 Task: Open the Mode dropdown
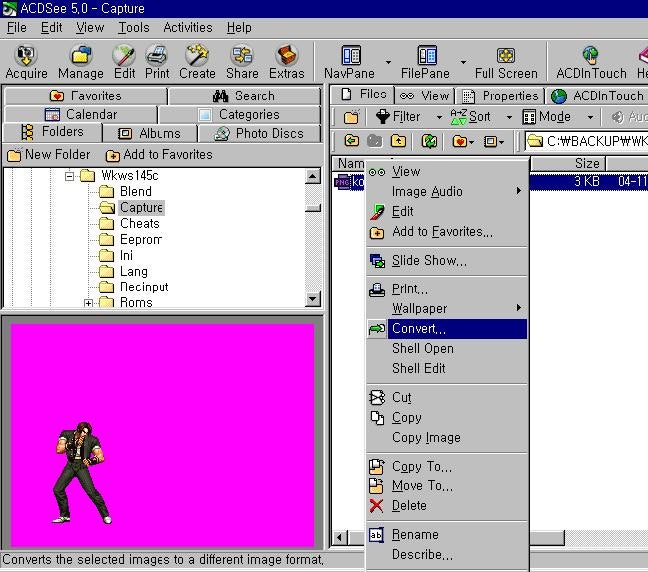click(591, 118)
